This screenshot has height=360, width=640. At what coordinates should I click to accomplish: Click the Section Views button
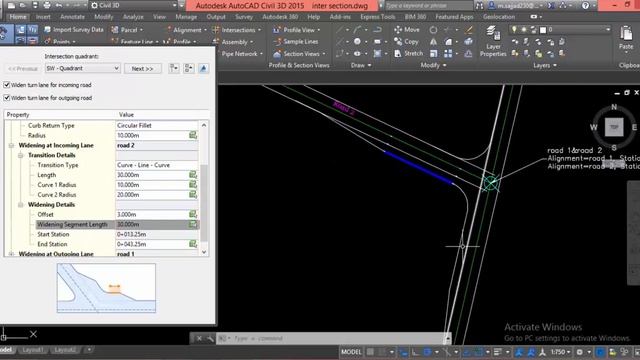pos(300,53)
